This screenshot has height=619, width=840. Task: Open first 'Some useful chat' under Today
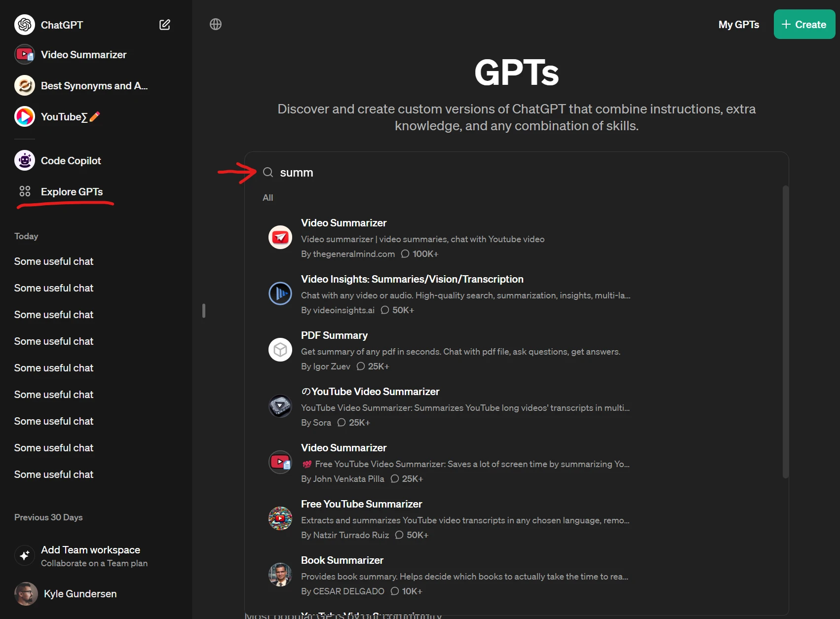(54, 261)
